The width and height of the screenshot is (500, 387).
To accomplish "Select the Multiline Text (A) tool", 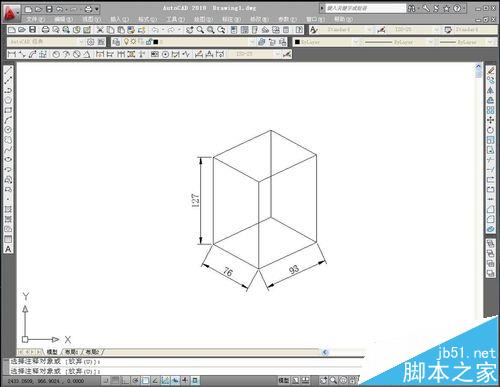I will pyautogui.click(x=8, y=249).
